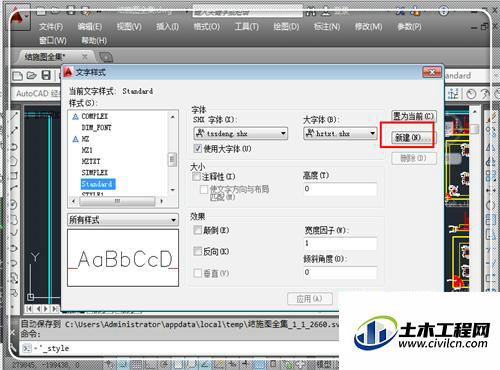This screenshot has height=370, width=500.
Task: Open the SHX 字体 font dropdown
Action: pyautogui.click(x=240, y=134)
